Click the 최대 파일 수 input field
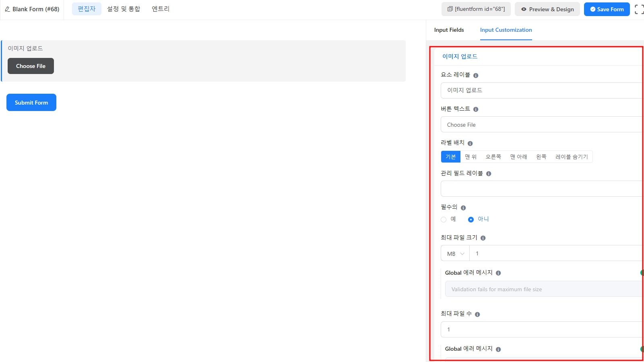This screenshot has height=362, width=644. [x=542, y=329]
